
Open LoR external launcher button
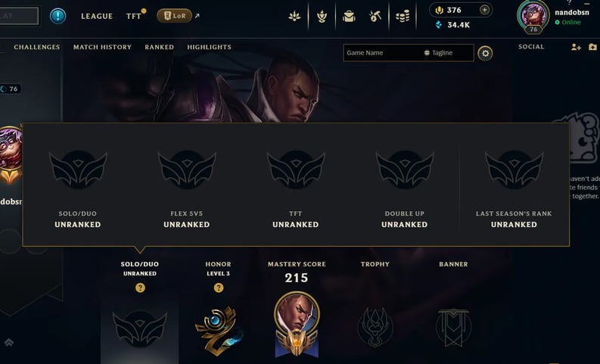click(175, 16)
